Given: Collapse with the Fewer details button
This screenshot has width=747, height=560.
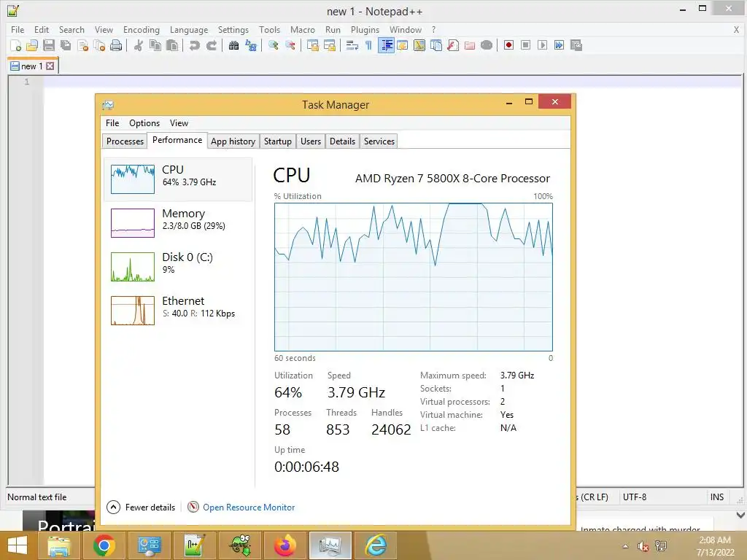Looking at the screenshot, I should click(141, 507).
